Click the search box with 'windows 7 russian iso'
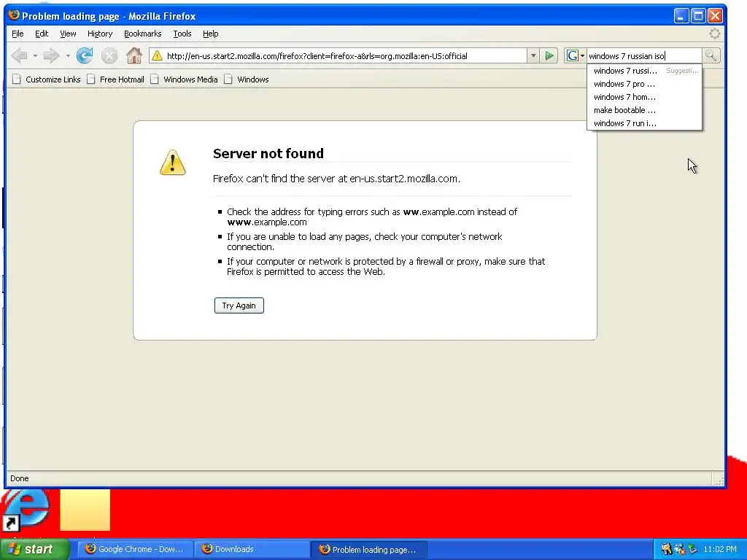The height and width of the screenshot is (560, 747). point(644,55)
